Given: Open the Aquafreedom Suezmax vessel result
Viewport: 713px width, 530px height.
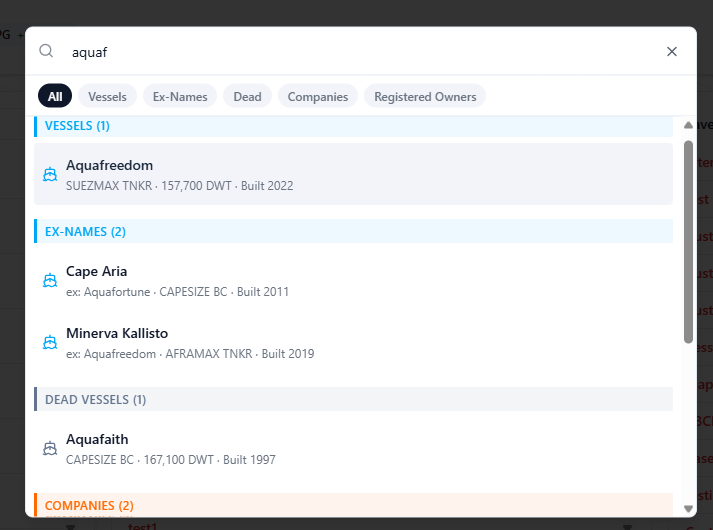Looking at the screenshot, I should tap(353, 174).
